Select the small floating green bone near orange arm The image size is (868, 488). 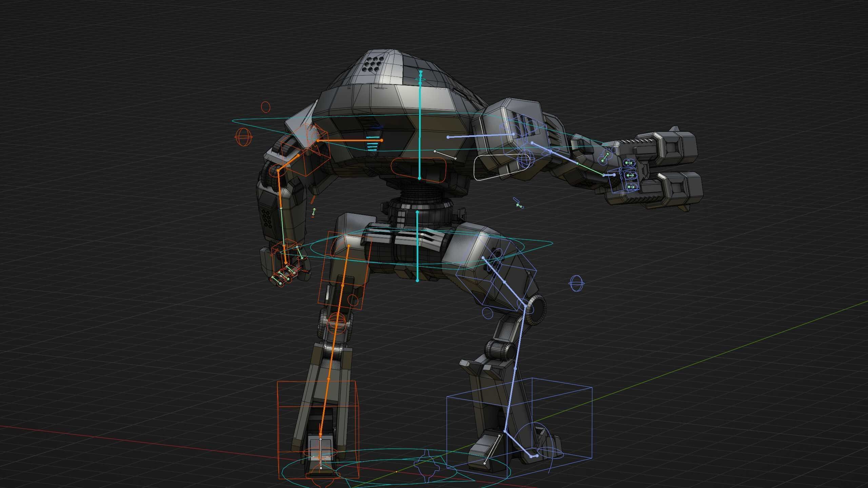click(314, 212)
